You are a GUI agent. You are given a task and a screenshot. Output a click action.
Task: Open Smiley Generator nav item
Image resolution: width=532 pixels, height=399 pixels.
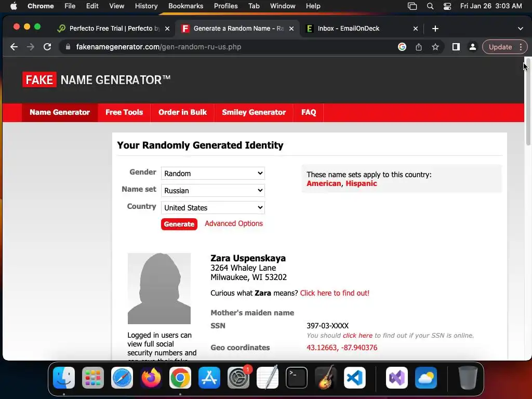(254, 112)
